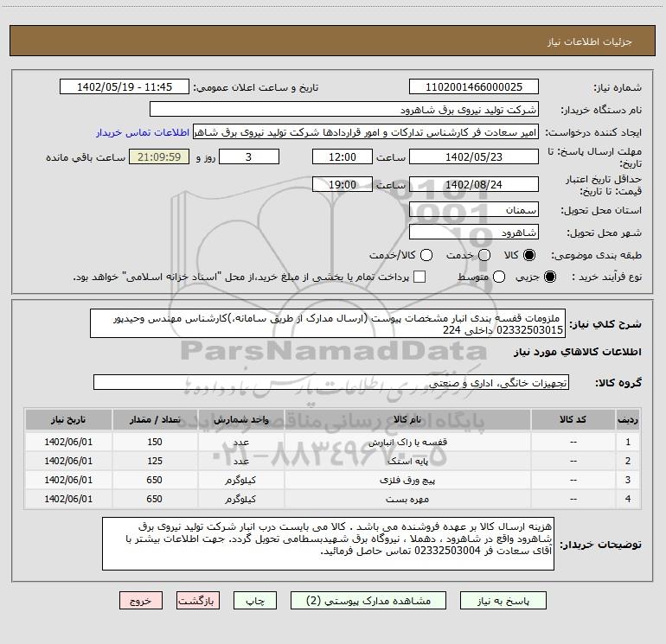Select row پایه استک
The width and height of the screenshot is (666, 644).
(333, 461)
